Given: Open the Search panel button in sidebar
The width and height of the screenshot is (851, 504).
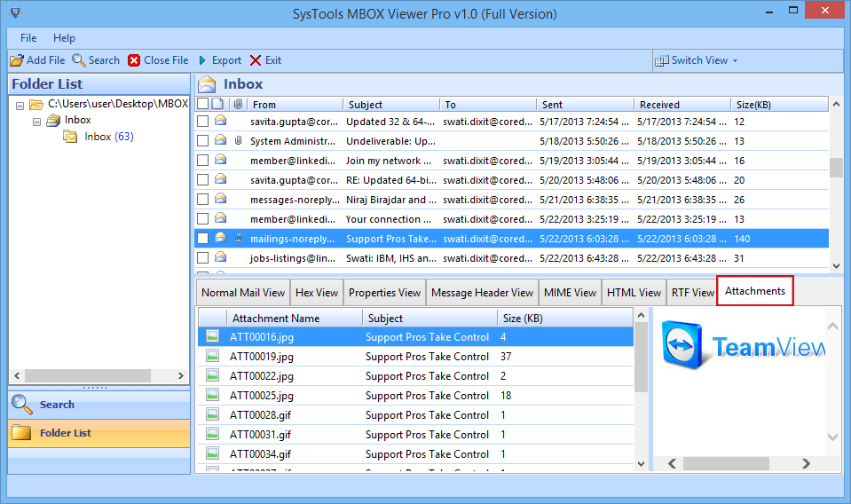Looking at the screenshot, I should (x=98, y=405).
